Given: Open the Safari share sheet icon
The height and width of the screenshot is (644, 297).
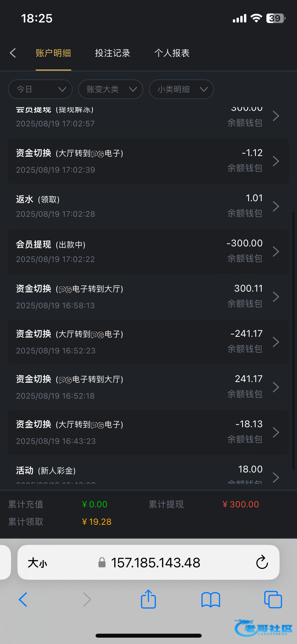Looking at the screenshot, I should (148, 599).
